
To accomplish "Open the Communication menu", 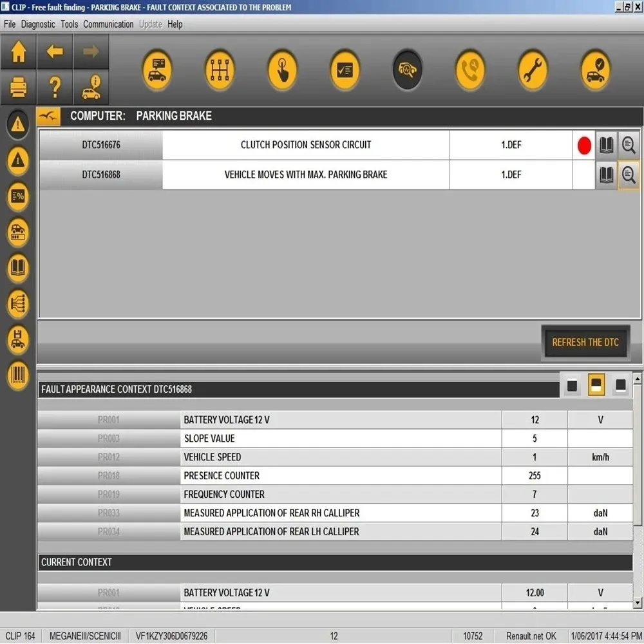I will pyautogui.click(x=108, y=24).
